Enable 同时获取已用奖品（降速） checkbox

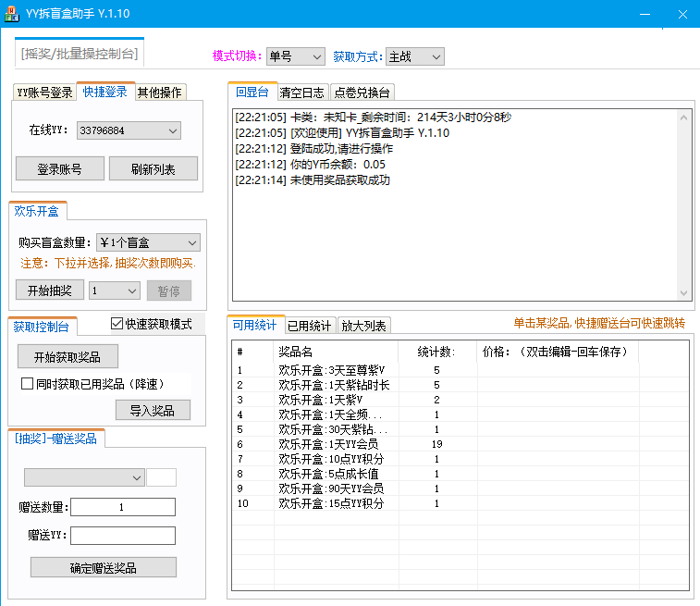(x=27, y=384)
